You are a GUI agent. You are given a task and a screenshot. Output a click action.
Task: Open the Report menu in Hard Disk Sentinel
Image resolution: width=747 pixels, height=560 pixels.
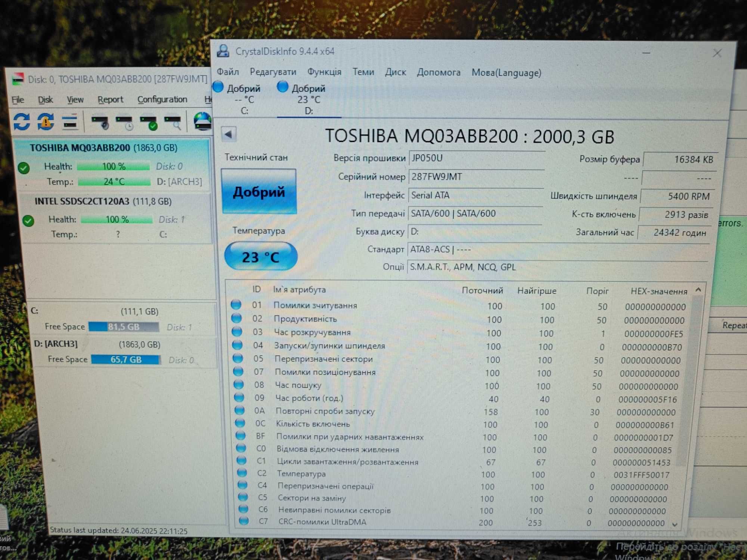[x=110, y=100]
